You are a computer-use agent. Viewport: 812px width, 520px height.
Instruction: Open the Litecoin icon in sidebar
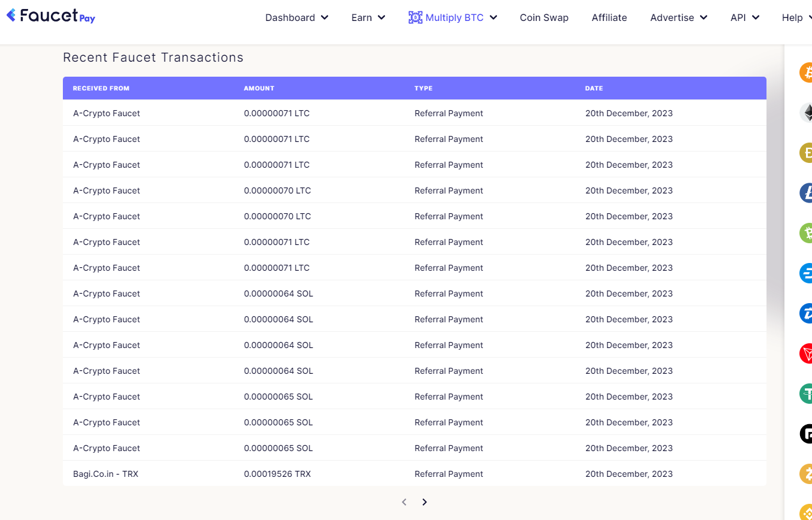tap(807, 192)
